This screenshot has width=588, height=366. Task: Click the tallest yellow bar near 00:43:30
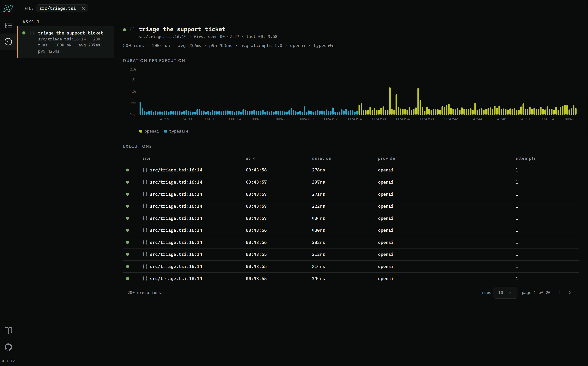click(390, 101)
